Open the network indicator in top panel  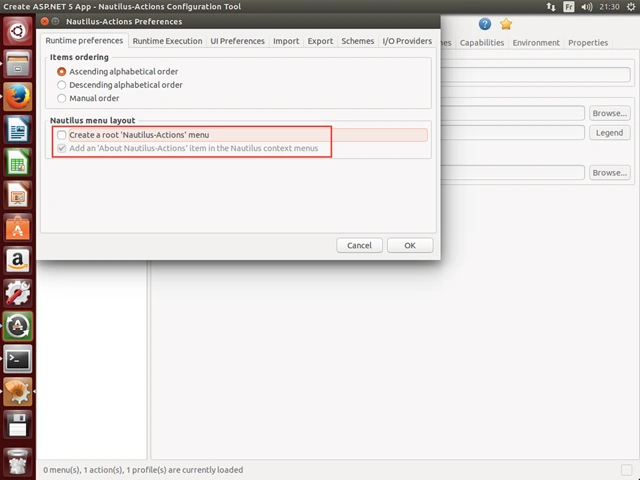[x=551, y=7]
